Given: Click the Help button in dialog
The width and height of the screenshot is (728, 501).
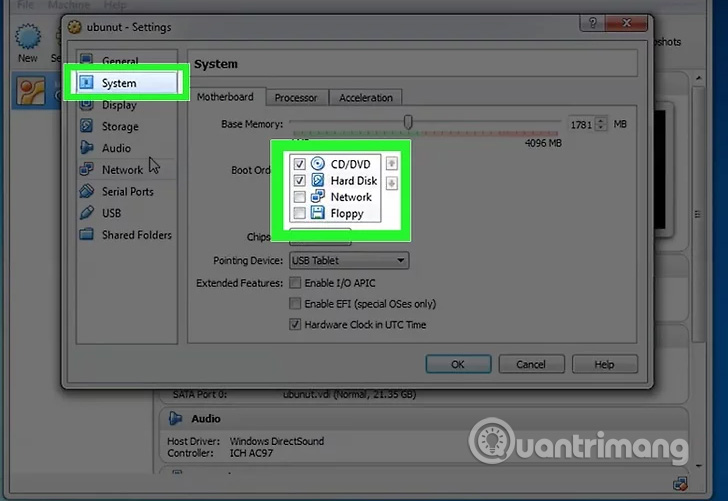Looking at the screenshot, I should [x=604, y=364].
